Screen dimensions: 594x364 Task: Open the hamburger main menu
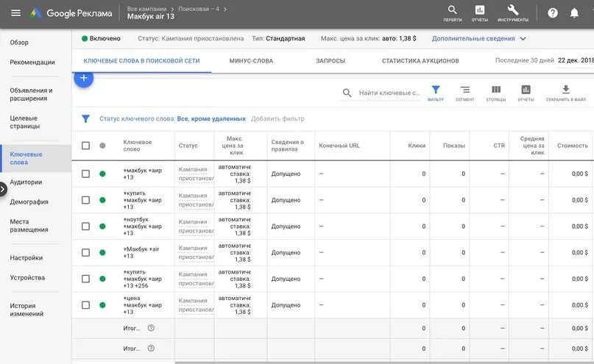[15, 13]
